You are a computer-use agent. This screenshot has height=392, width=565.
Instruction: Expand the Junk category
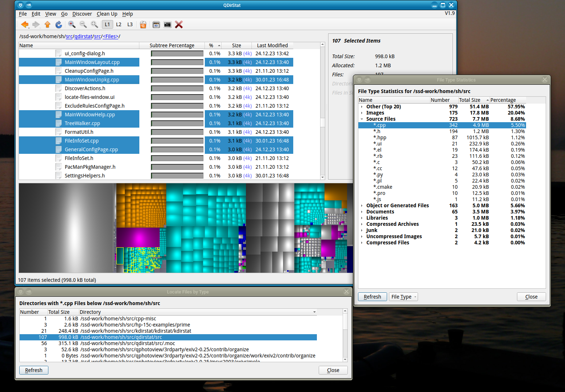pos(362,230)
